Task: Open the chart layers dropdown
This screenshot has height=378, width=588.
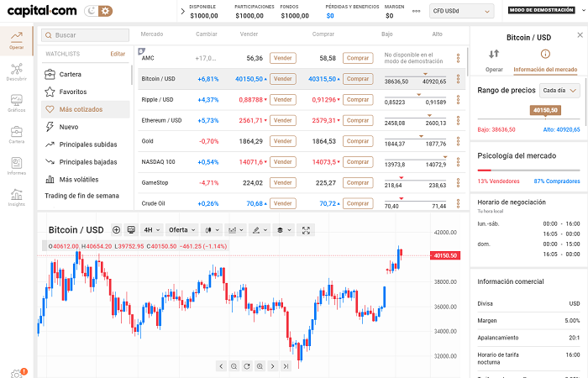Action: tap(284, 230)
